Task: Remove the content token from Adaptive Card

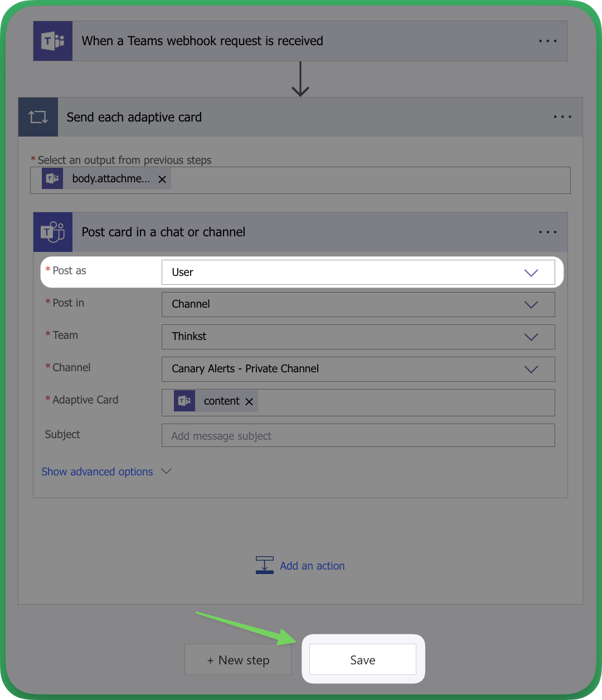Action: (x=249, y=402)
